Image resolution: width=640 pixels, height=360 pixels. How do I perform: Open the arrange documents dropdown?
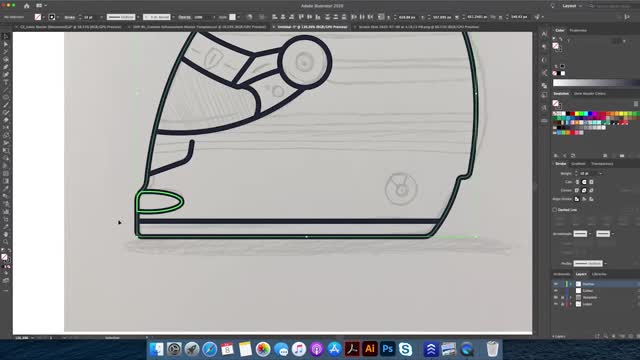[x=41, y=6]
